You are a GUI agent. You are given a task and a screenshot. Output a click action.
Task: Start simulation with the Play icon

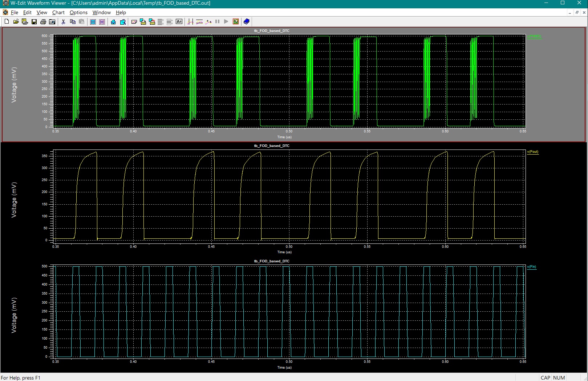226,21
